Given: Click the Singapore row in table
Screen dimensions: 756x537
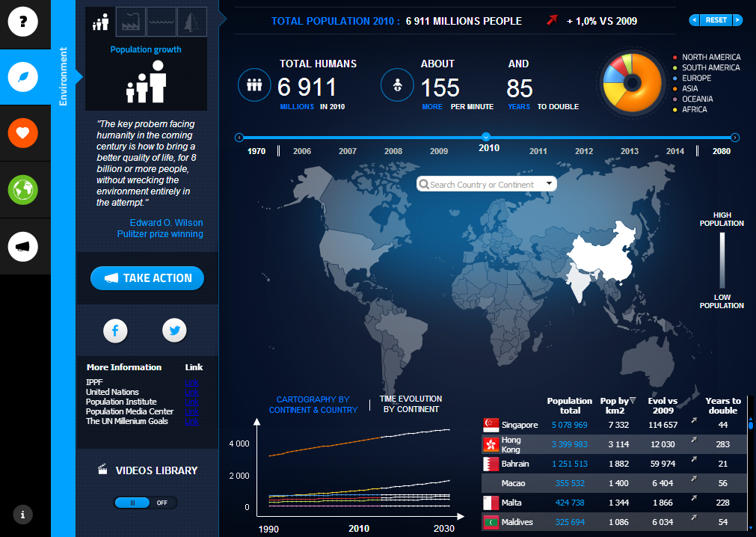Looking at the screenshot, I should pos(613,425).
